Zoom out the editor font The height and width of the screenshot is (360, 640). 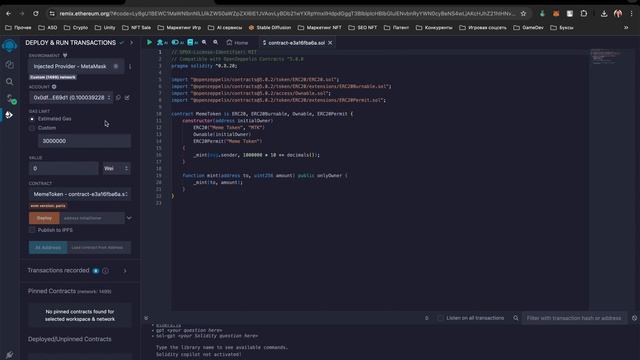click(204, 42)
